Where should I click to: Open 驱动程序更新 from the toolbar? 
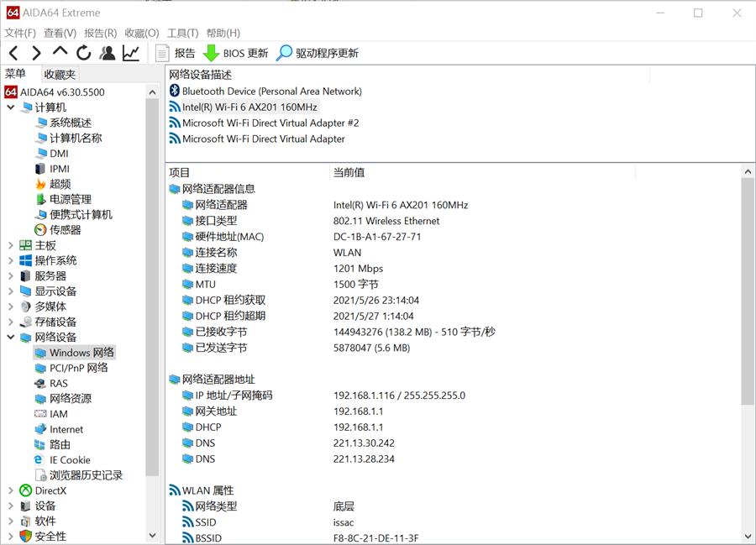[318, 53]
